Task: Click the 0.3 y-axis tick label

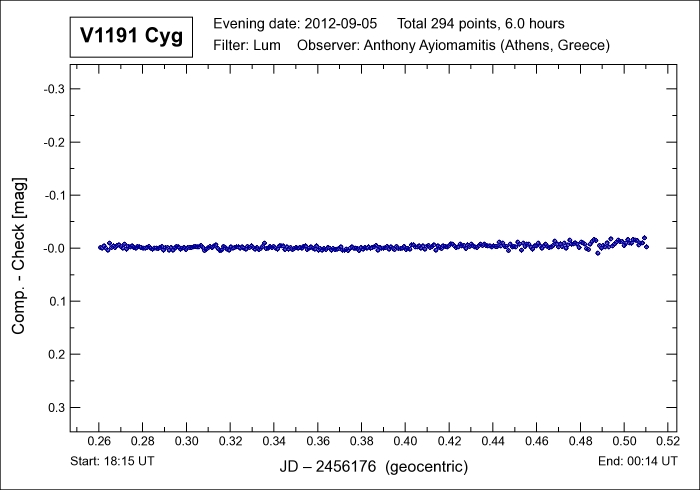Action: (54, 407)
